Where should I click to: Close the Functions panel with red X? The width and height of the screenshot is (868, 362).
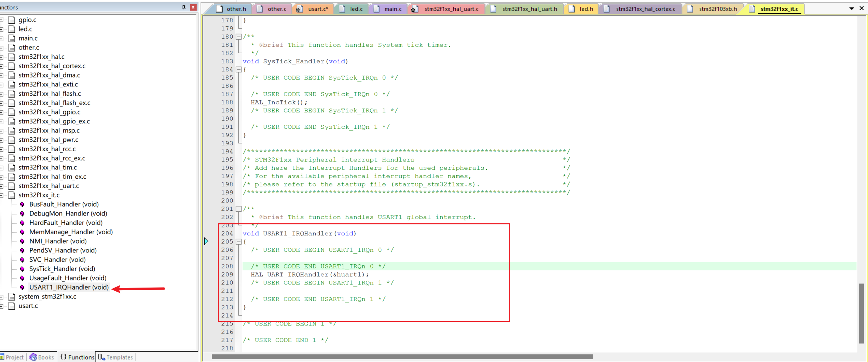pos(193,7)
